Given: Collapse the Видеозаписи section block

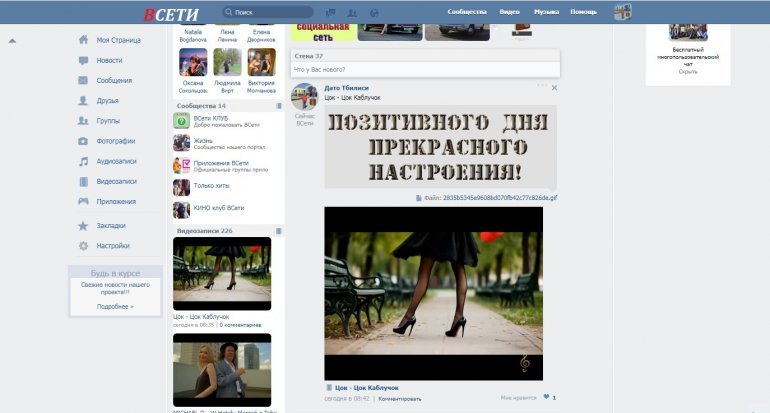Looking at the screenshot, I should coord(279,231).
